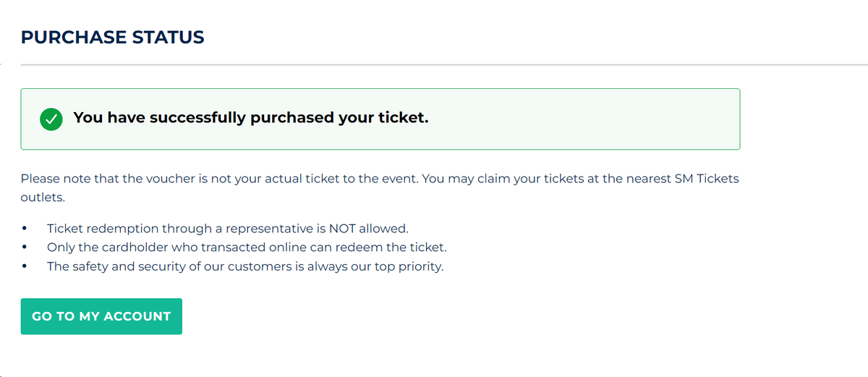Click the green checkmark success icon

(x=50, y=119)
